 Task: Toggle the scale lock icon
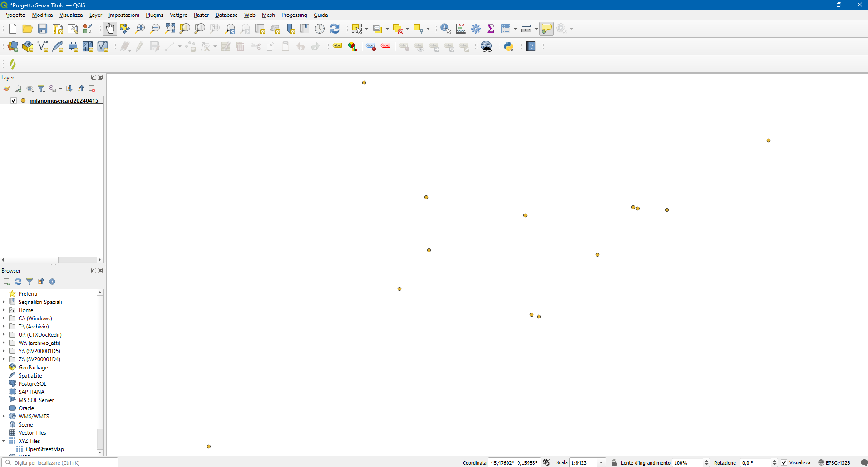pos(614,462)
